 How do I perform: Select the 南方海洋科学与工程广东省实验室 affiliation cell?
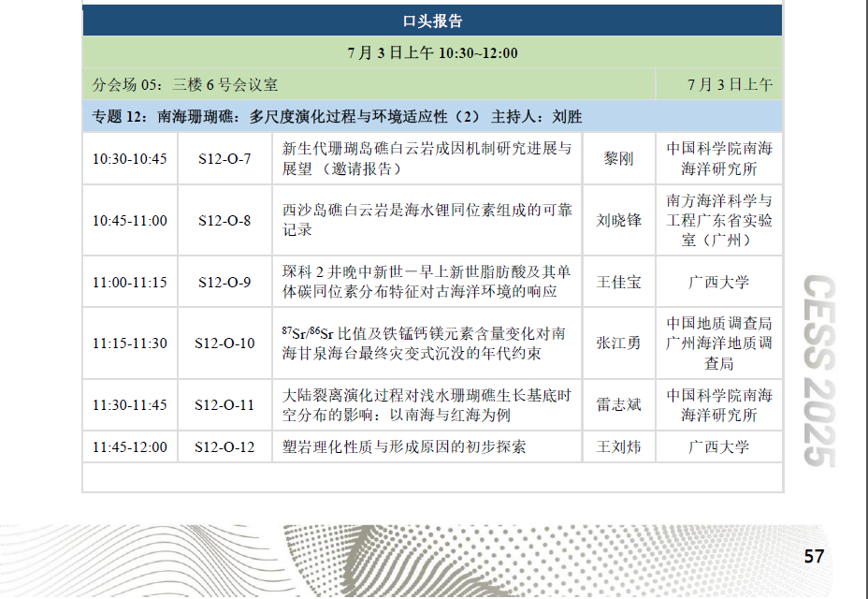click(719, 220)
